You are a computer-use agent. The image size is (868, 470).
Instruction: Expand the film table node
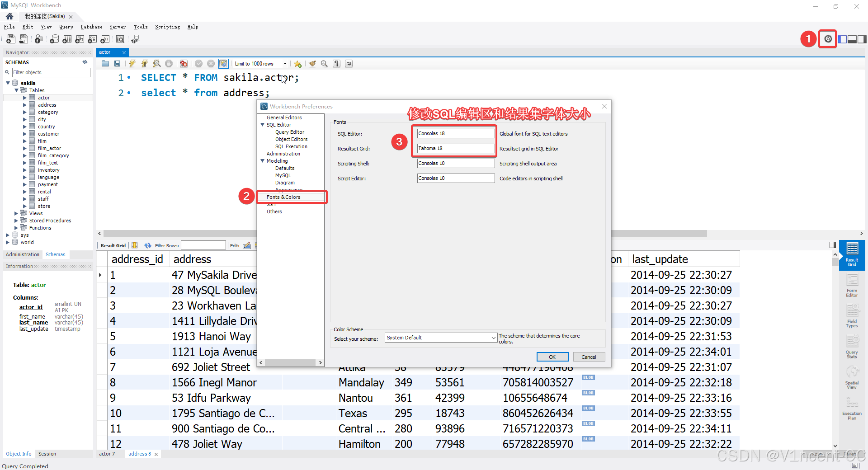point(25,141)
